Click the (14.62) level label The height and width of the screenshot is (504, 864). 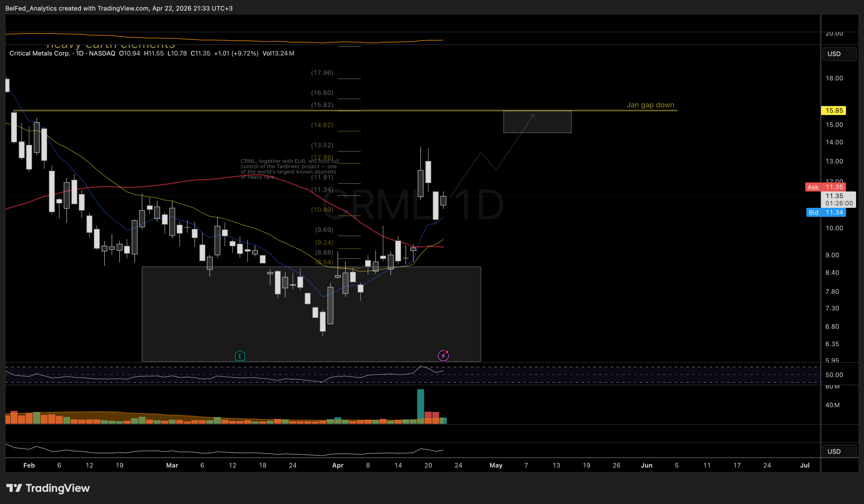point(322,125)
